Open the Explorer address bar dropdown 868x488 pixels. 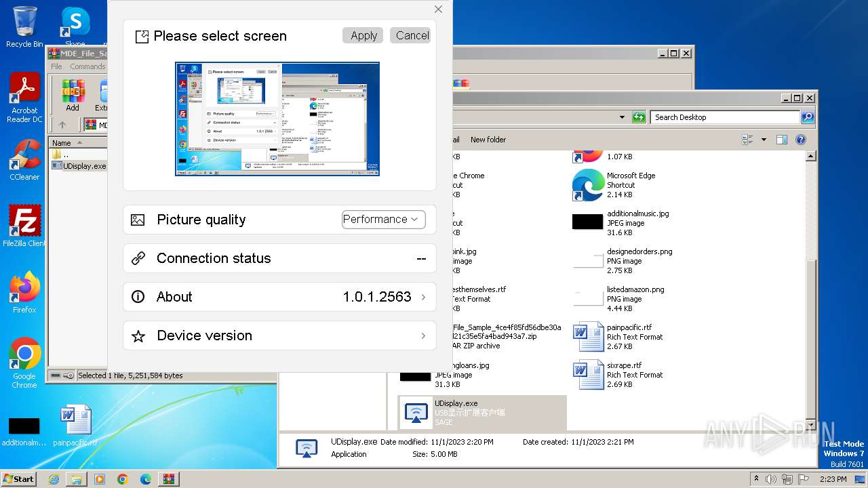(x=622, y=117)
